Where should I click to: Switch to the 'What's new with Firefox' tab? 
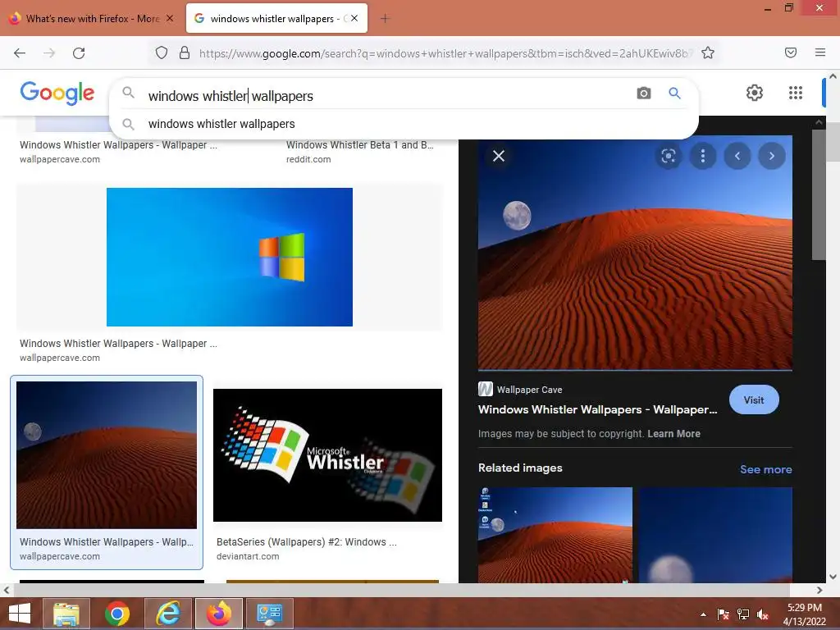(91, 19)
